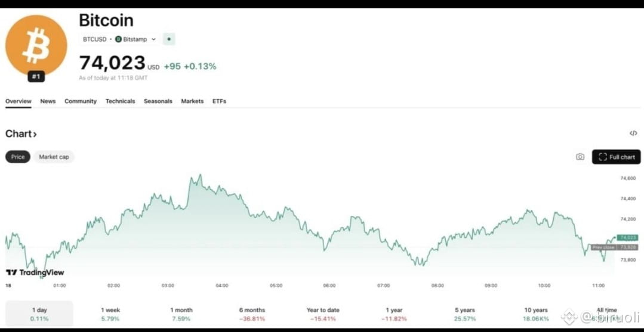Open the Technicals tab
Image resolution: width=644 pixels, height=332 pixels.
(121, 101)
